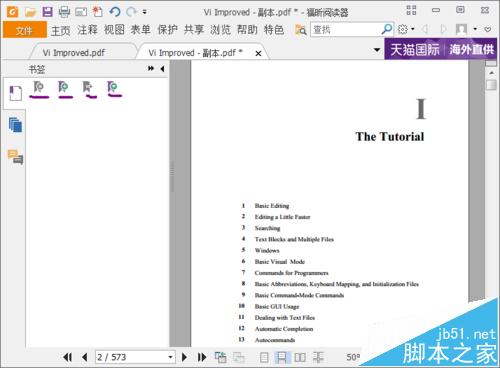Click the 天猫国际 海外直供 banner ad
This screenshot has height=368, width=500.
(442, 50)
